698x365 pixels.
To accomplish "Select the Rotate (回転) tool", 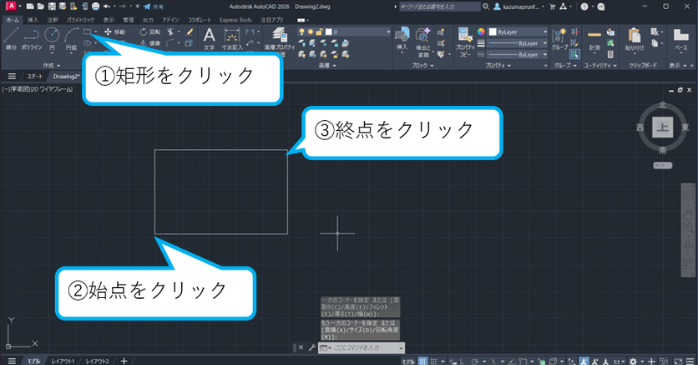I will coord(150,32).
